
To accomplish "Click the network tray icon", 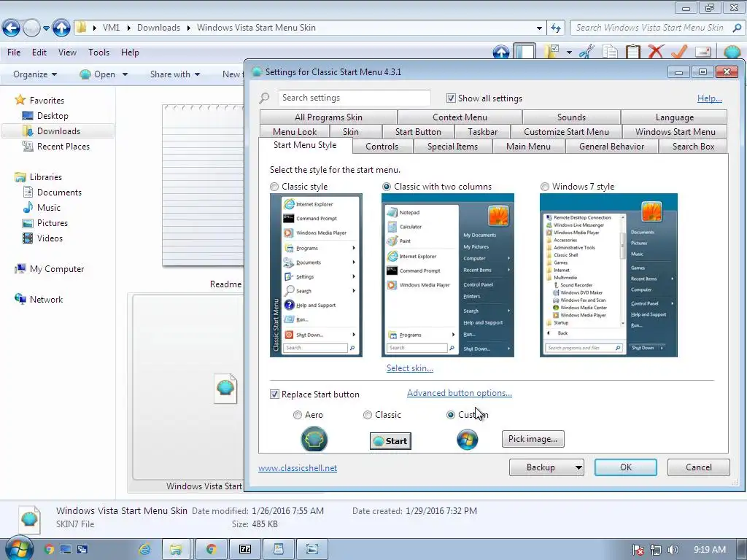I will tap(656, 550).
